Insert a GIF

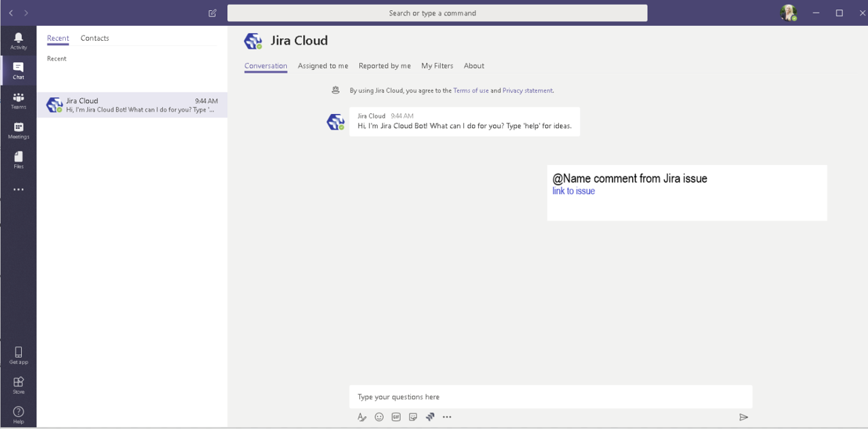pos(396,417)
